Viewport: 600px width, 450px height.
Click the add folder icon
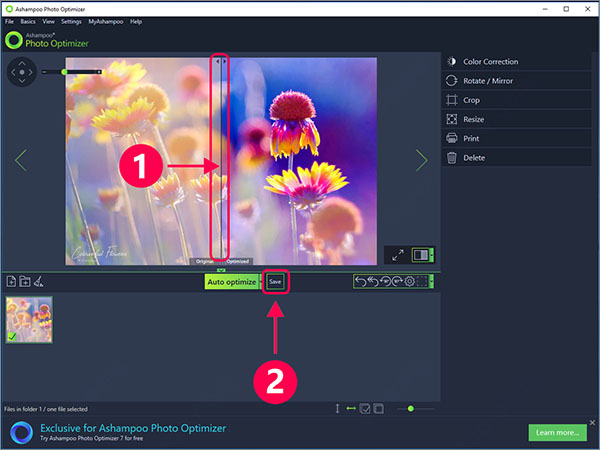[x=25, y=282]
